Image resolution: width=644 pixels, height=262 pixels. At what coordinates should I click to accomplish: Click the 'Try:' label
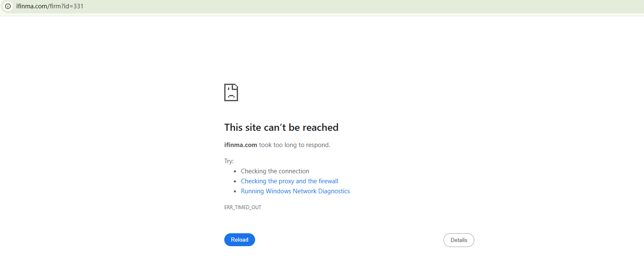(229, 161)
